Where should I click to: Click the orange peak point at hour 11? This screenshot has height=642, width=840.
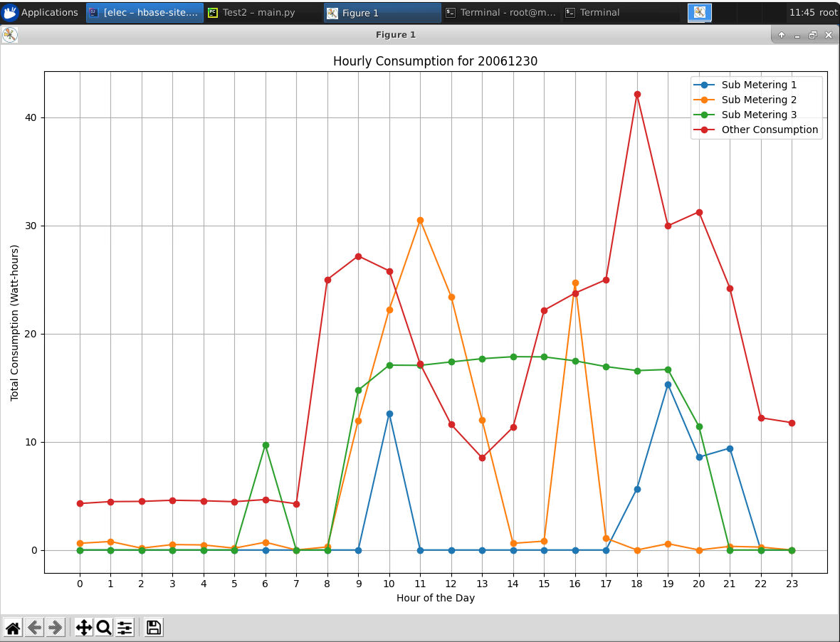(x=420, y=220)
